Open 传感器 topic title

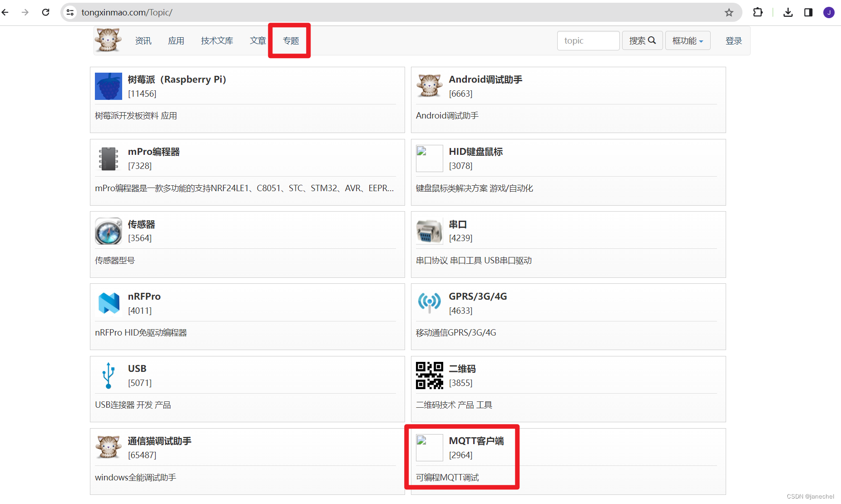coord(141,224)
